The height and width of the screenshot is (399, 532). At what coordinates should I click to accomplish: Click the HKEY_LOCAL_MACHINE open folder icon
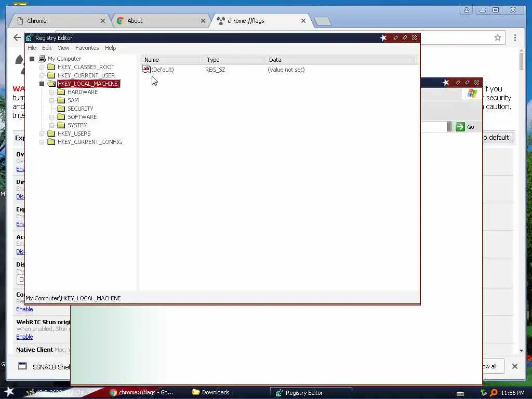[x=51, y=84]
